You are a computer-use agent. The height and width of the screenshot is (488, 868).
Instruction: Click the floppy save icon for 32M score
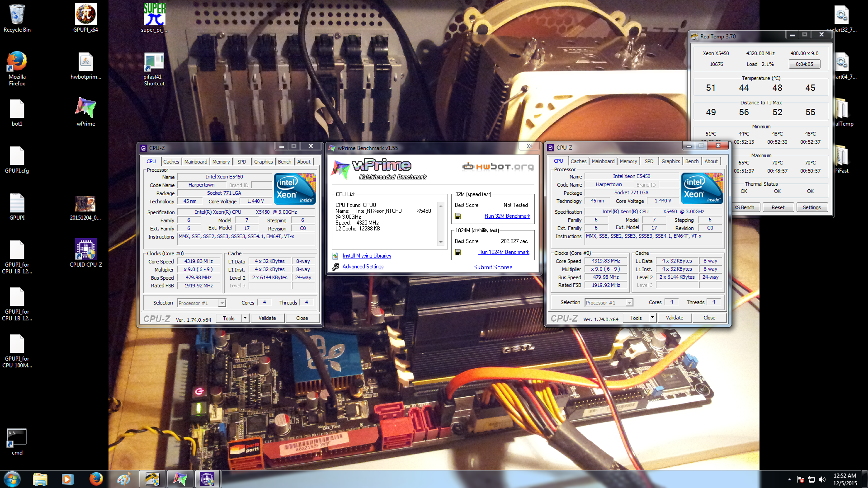458,216
